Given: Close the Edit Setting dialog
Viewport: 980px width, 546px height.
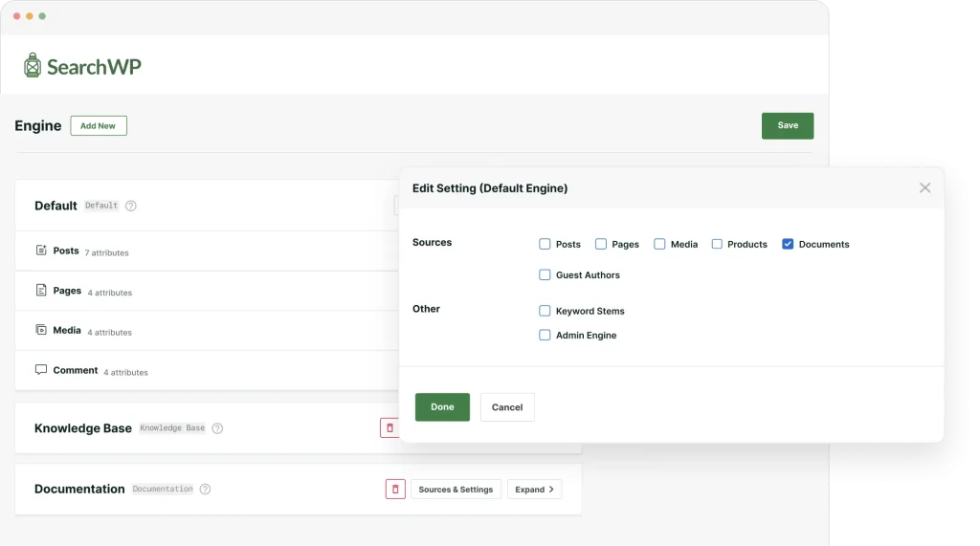Looking at the screenshot, I should click(925, 188).
